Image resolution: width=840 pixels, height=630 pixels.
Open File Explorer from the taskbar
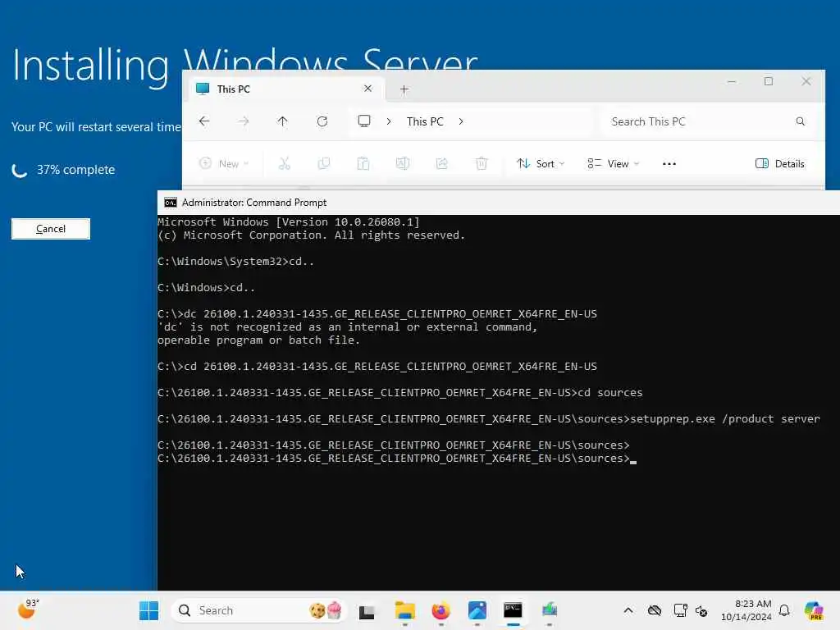tap(405, 610)
